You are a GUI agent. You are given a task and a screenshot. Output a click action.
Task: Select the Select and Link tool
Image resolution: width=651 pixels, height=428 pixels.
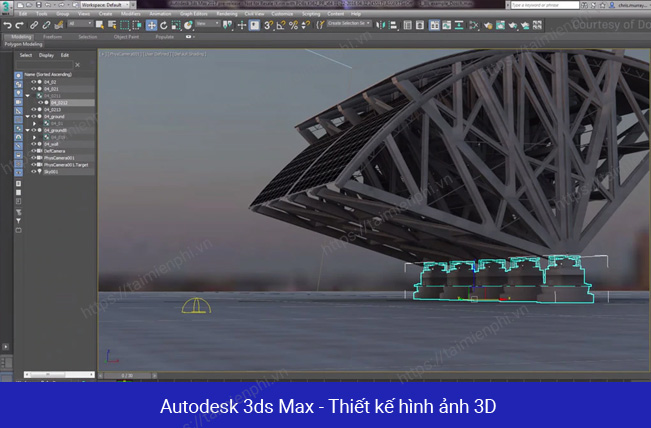(x=34, y=25)
